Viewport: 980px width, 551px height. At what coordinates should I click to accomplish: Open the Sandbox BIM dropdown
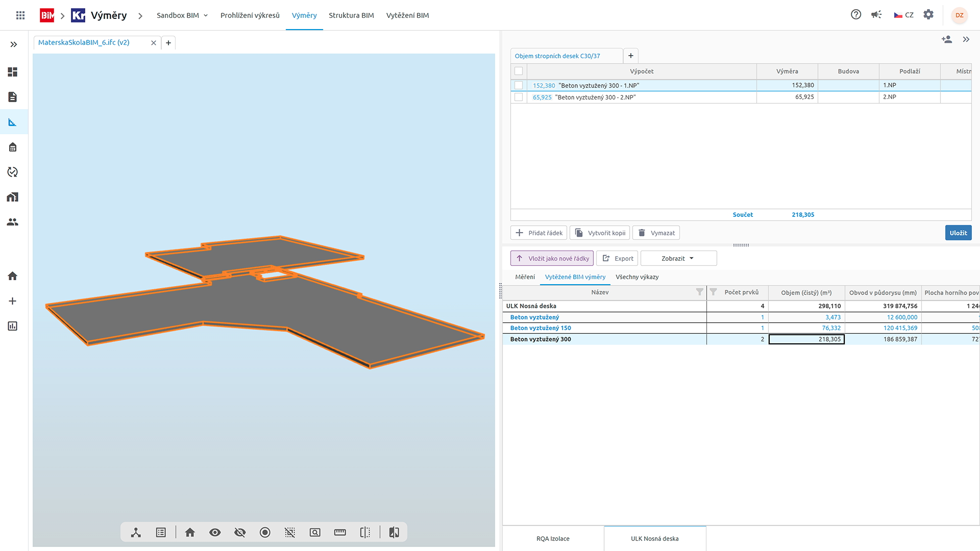pos(182,15)
